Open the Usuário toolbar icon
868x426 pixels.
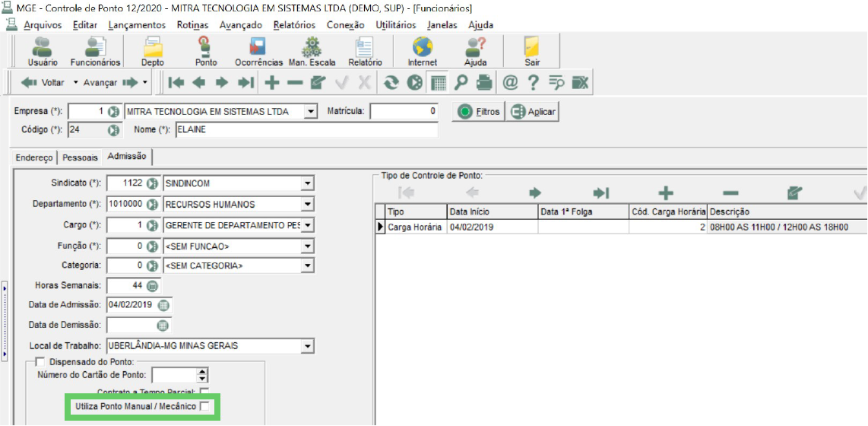pos(42,51)
